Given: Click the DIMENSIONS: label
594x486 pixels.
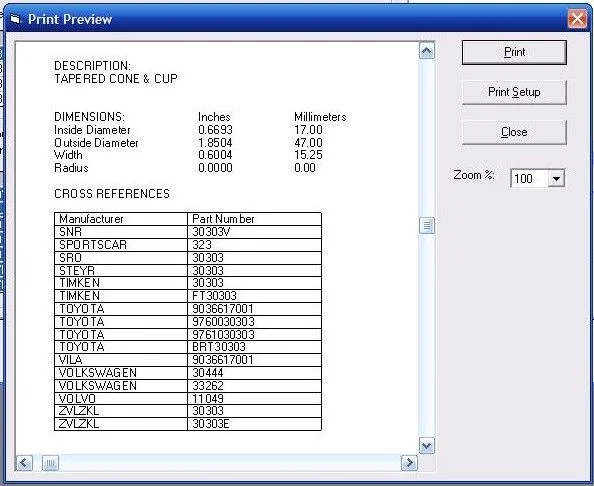Looking at the screenshot, I should click(89, 117).
